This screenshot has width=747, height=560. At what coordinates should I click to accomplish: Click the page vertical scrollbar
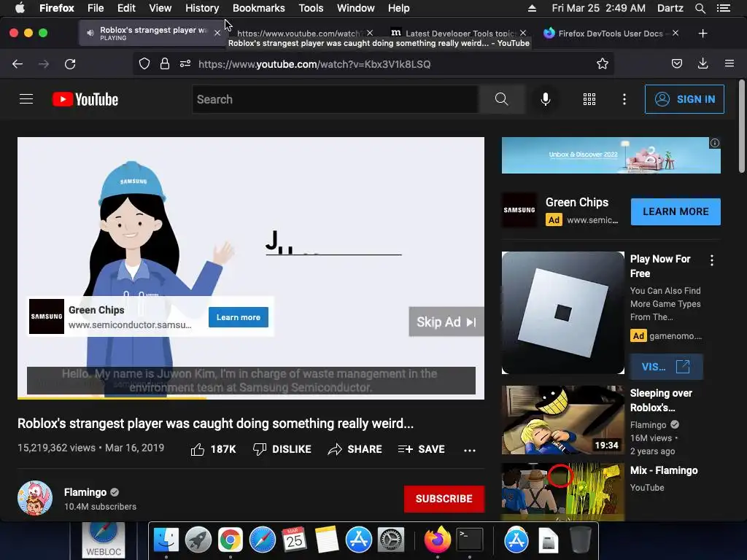[x=741, y=126]
